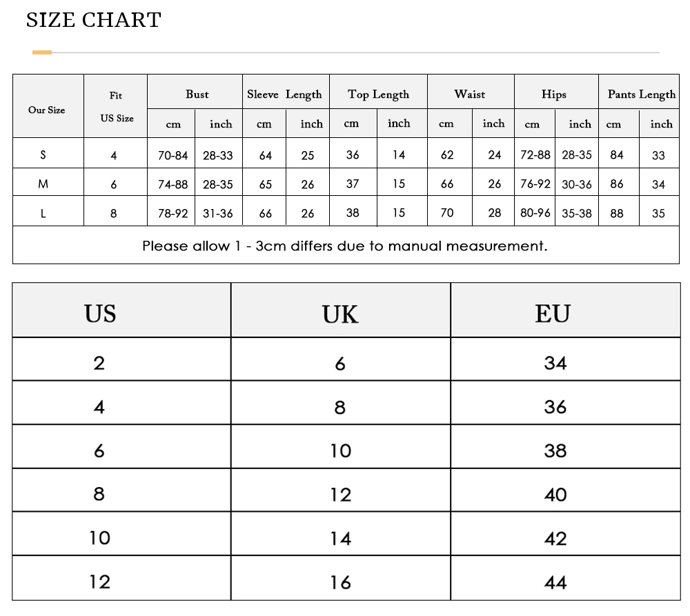
Task: Select the Fit US Size header cell
Action: (x=116, y=106)
